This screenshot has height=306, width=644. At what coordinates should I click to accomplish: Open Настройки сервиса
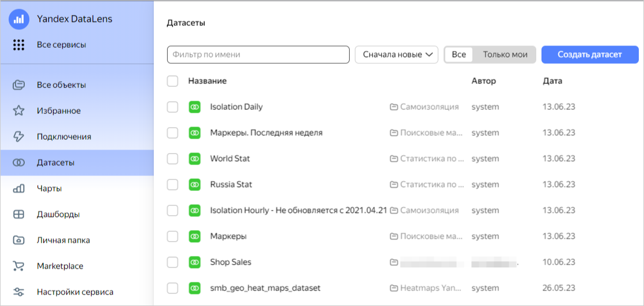click(x=75, y=292)
